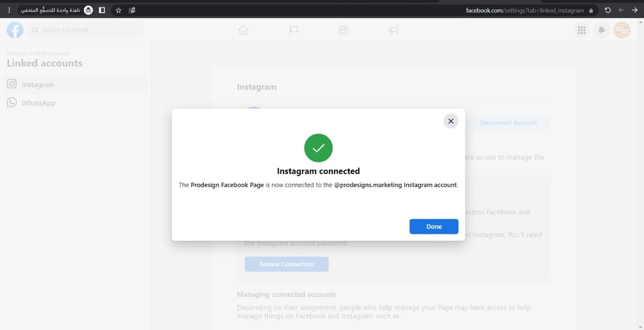Open the browser three-dot menu
The height and width of the screenshot is (330, 644).
pyautogui.click(x=9, y=10)
